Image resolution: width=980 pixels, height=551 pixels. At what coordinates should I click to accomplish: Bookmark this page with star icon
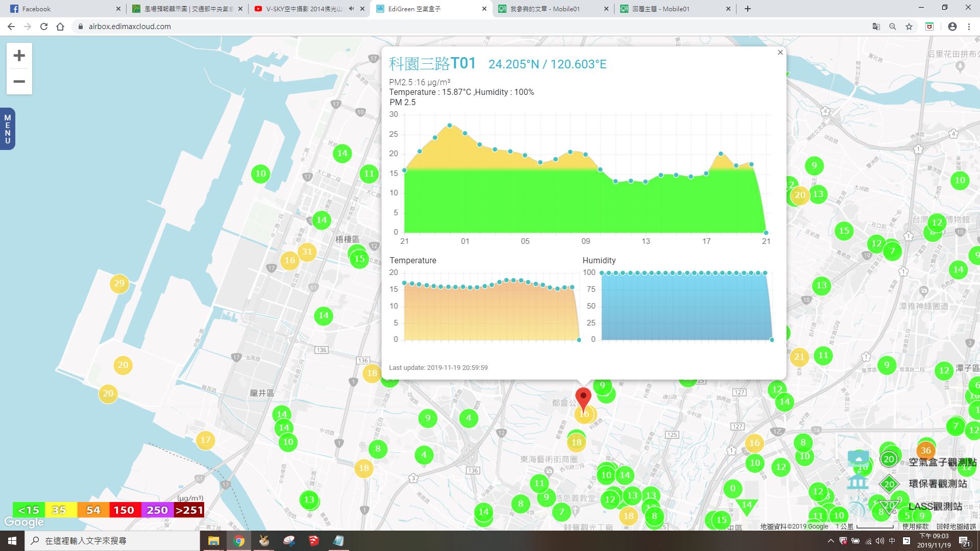(x=909, y=27)
